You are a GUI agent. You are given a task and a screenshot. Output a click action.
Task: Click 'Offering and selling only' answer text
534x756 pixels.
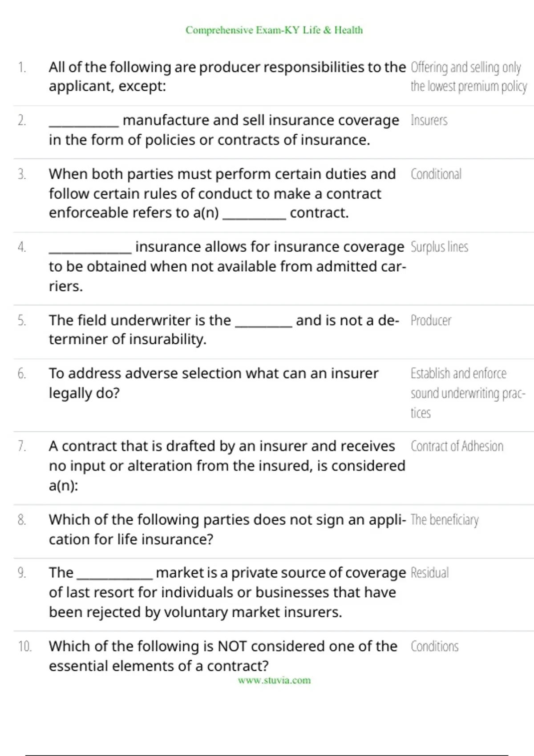pyautogui.click(x=465, y=68)
